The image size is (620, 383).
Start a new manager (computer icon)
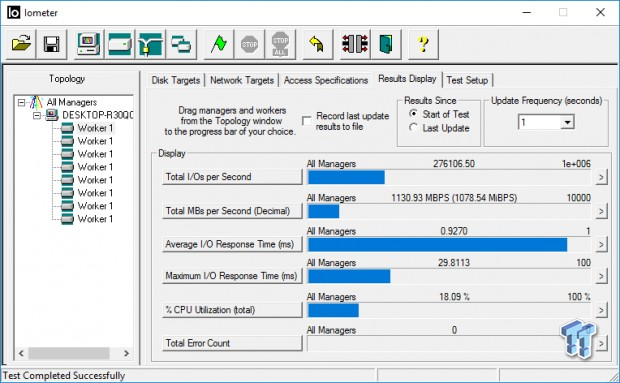[89, 44]
